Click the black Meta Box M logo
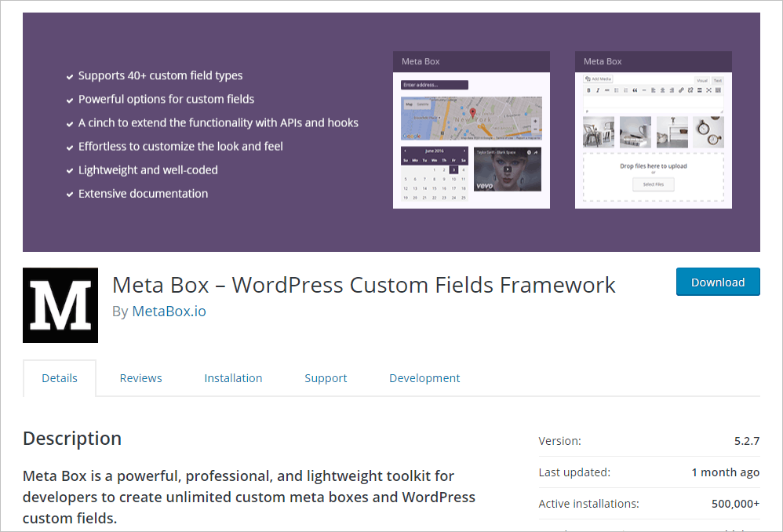Image resolution: width=783 pixels, height=532 pixels. tap(60, 305)
